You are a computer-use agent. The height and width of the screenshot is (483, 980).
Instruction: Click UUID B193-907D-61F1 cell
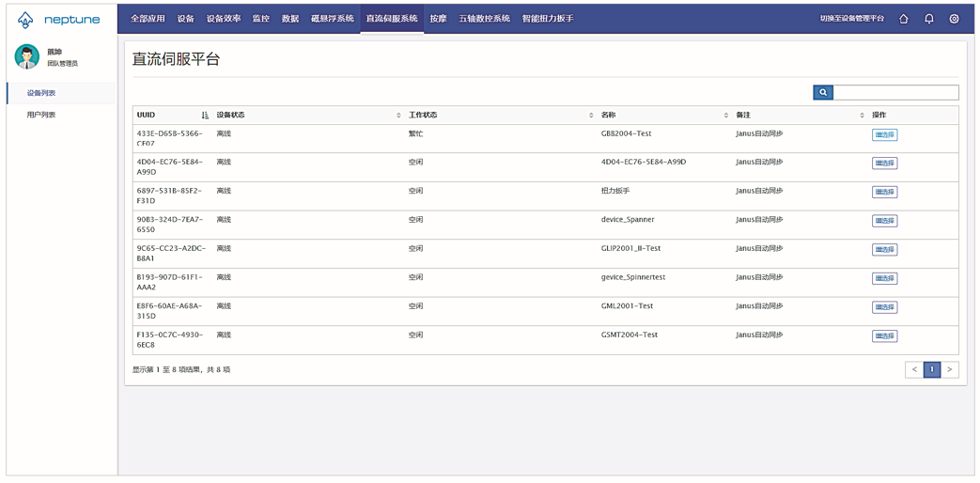(x=170, y=282)
